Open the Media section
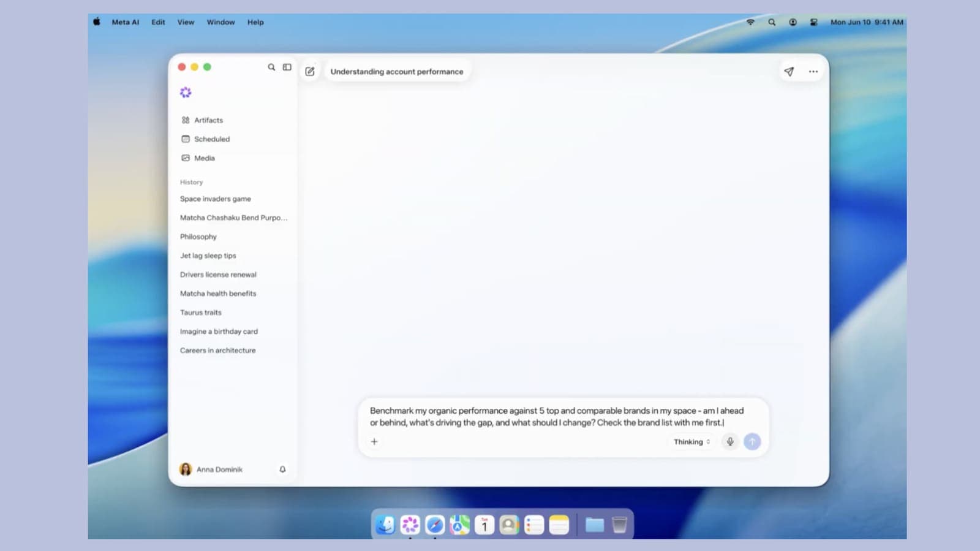 click(198, 158)
